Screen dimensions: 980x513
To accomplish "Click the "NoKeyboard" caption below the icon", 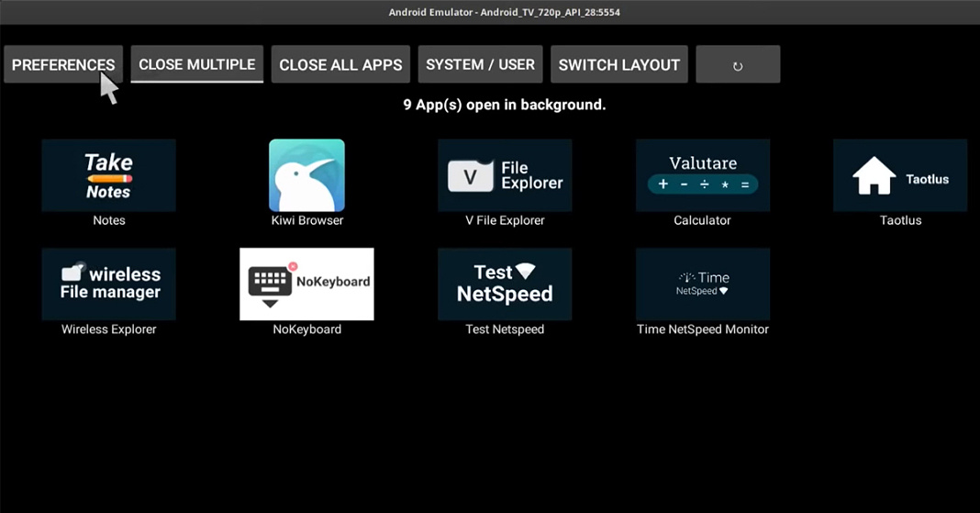I will pyautogui.click(x=306, y=329).
